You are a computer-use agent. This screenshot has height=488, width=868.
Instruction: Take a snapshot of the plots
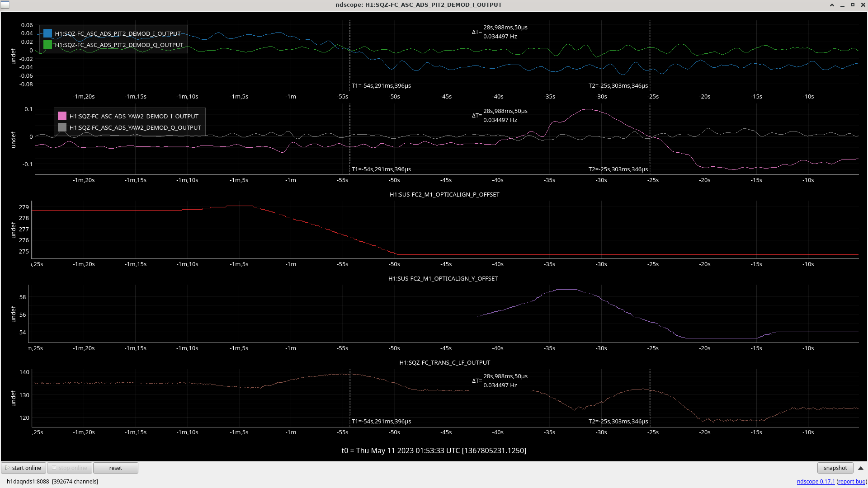(x=835, y=468)
